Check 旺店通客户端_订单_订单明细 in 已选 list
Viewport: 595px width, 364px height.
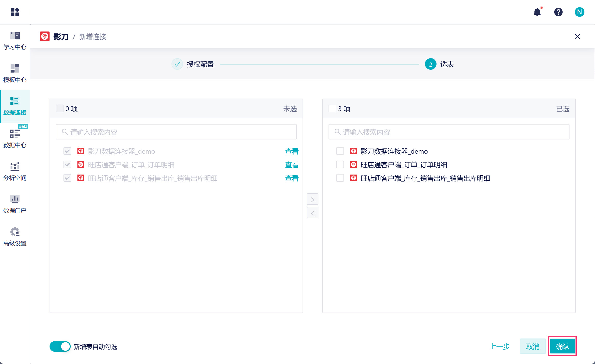tap(340, 165)
